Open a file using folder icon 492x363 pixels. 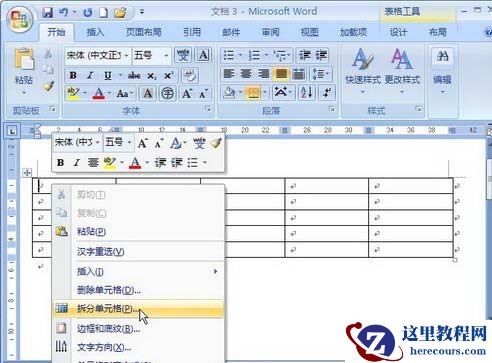coord(120,13)
